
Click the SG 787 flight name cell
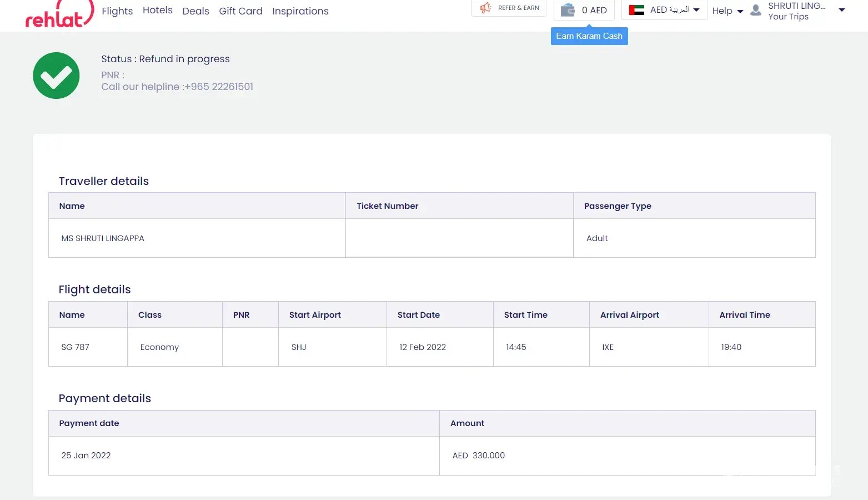(76, 347)
